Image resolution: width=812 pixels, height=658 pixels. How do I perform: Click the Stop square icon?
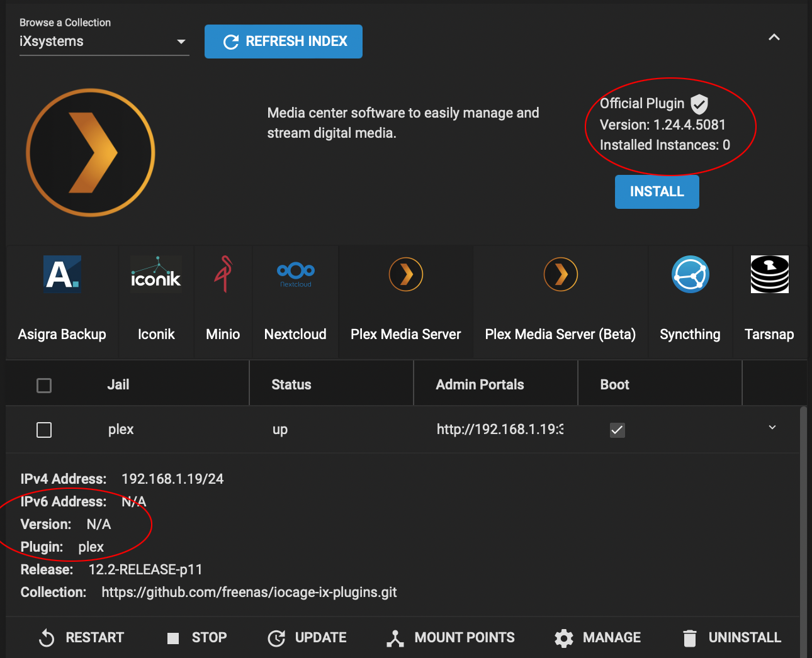(173, 638)
